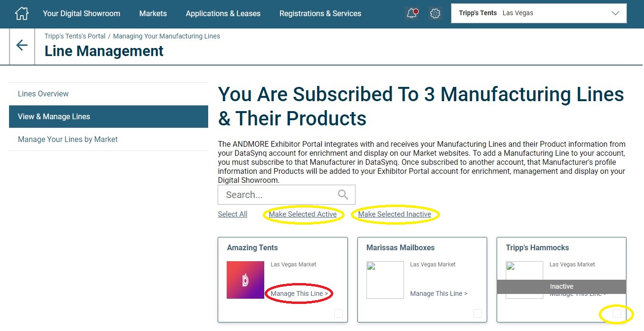Tick the Amazing Tents checkbox

[x=338, y=313]
